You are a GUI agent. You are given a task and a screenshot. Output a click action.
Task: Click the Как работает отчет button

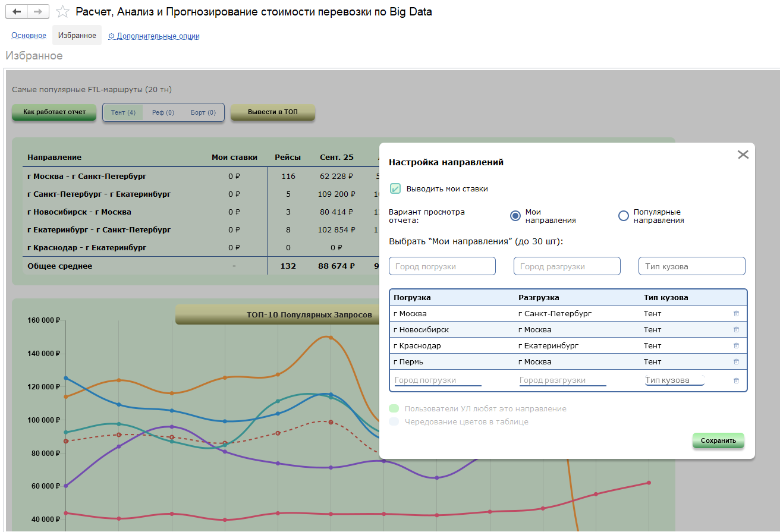pos(54,112)
